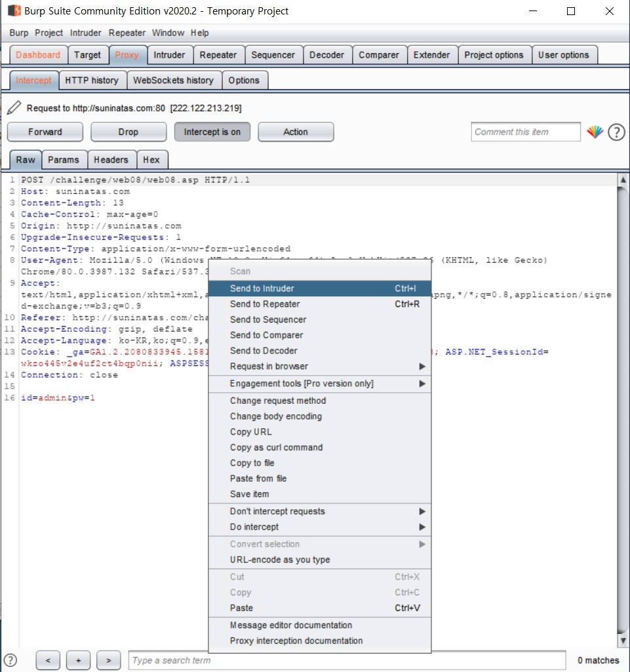Open the Extender tab

(x=431, y=55)
